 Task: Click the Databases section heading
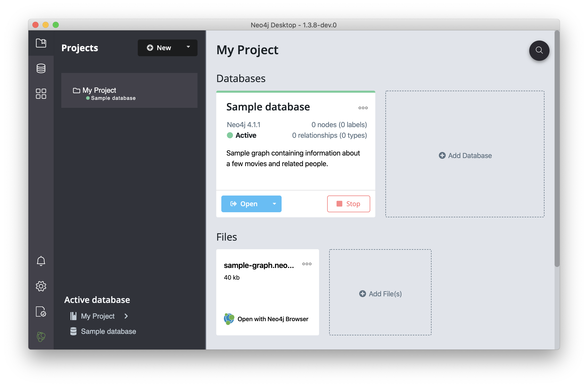point(241,79)
